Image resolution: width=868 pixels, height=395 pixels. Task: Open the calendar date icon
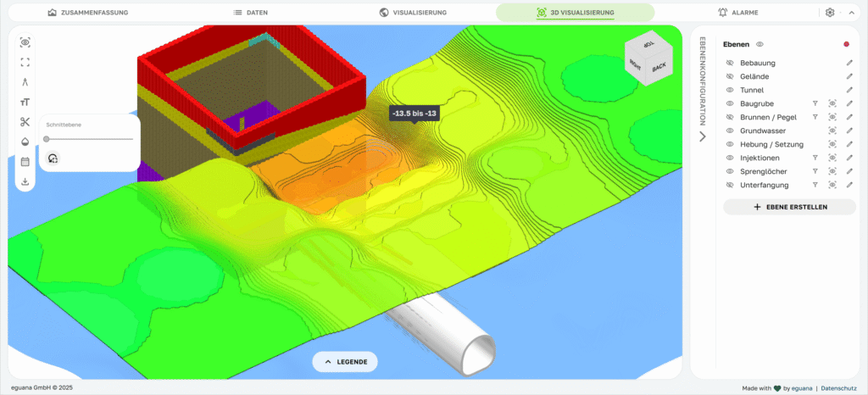point(25,161)
